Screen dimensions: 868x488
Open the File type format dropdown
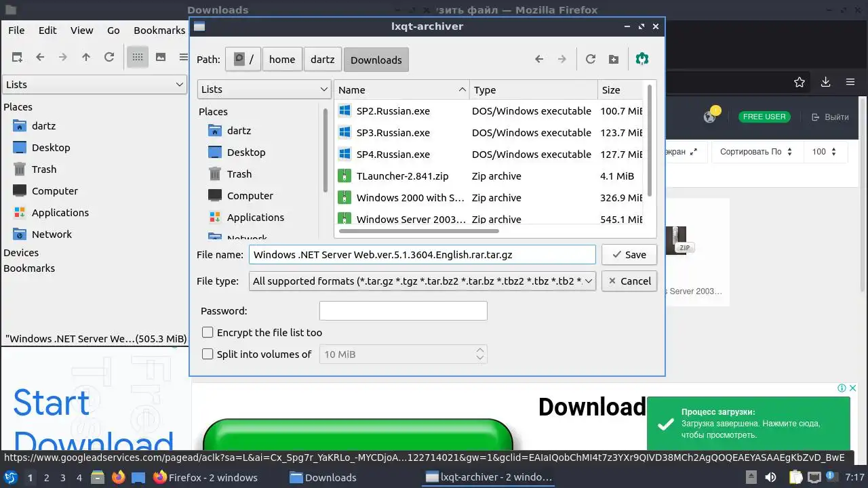click(x=422, y=281)
